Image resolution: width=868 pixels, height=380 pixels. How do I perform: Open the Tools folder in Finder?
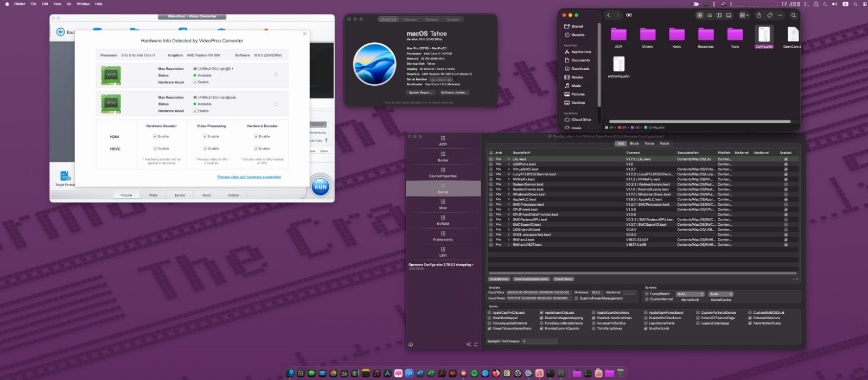click(735, 37)
